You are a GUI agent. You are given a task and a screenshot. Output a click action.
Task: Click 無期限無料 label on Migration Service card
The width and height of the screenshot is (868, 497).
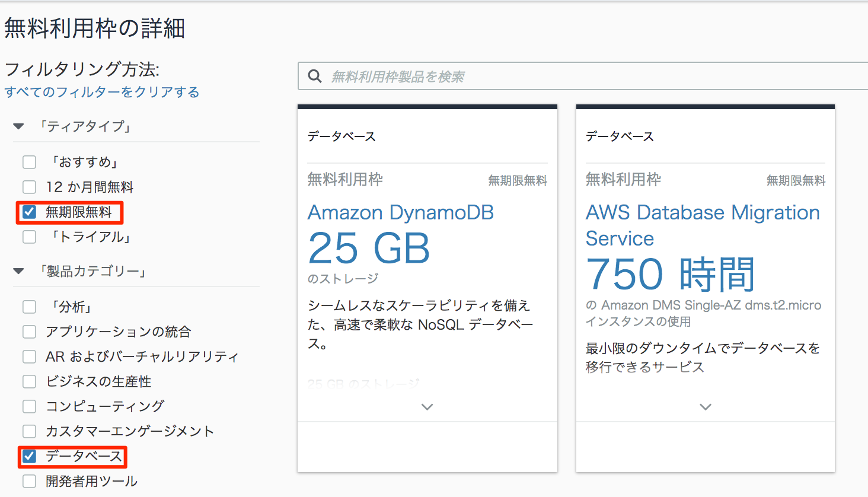796,180
